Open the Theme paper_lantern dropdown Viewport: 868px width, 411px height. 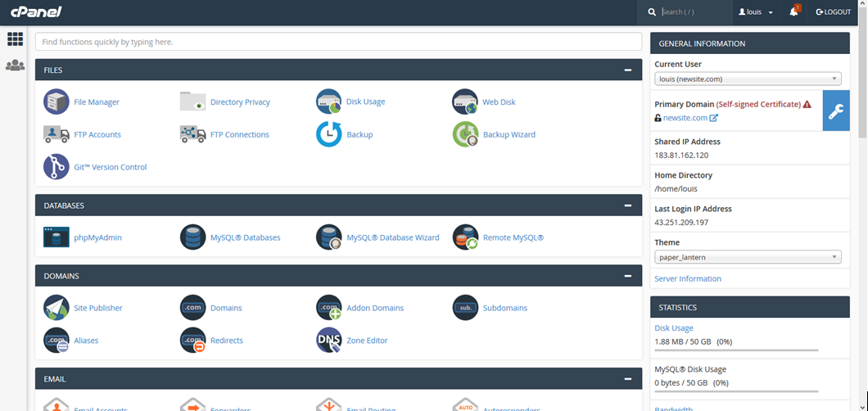(x=748, y=257)
